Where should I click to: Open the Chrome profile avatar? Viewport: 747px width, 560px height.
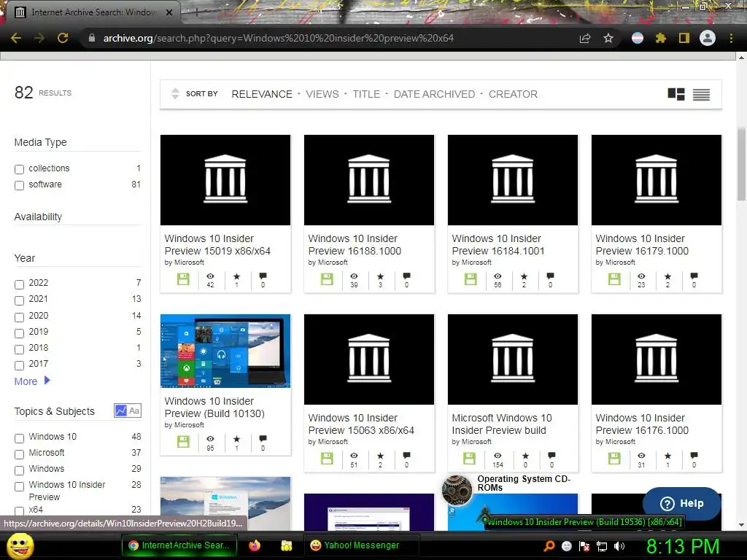(708, 38)
